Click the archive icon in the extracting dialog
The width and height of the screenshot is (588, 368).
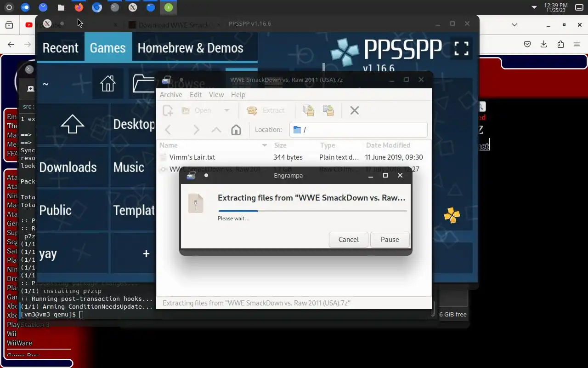pos(196,203)
